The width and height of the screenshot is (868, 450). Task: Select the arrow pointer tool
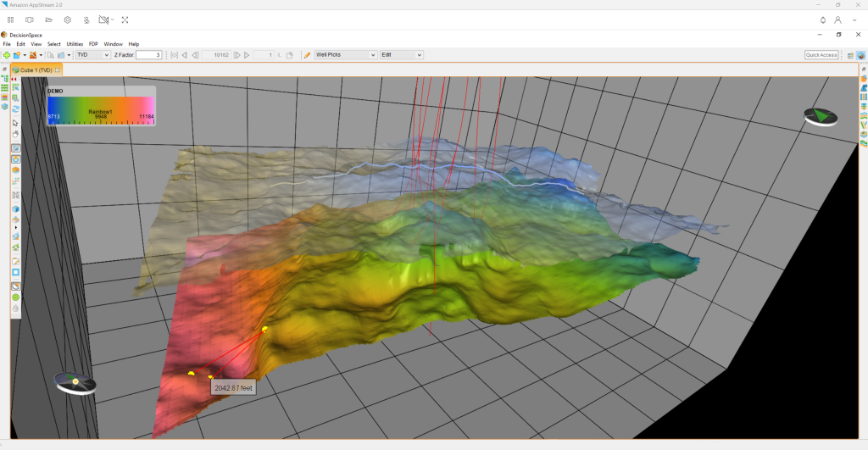(15, 123)
